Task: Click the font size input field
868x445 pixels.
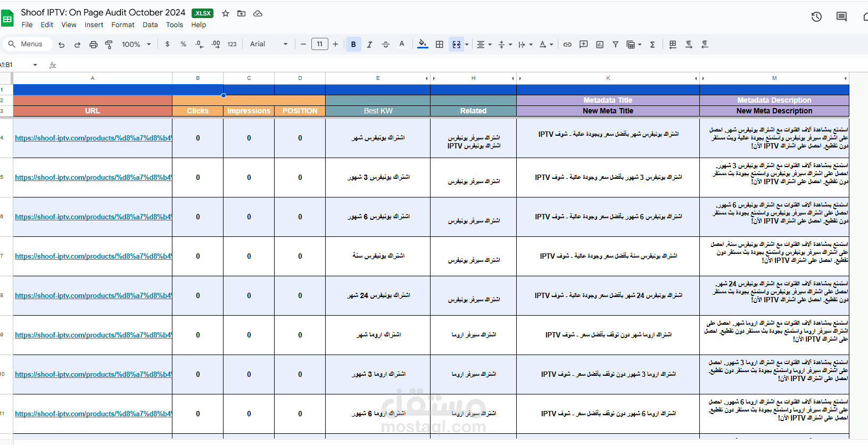Action: (x=319, y=44)
